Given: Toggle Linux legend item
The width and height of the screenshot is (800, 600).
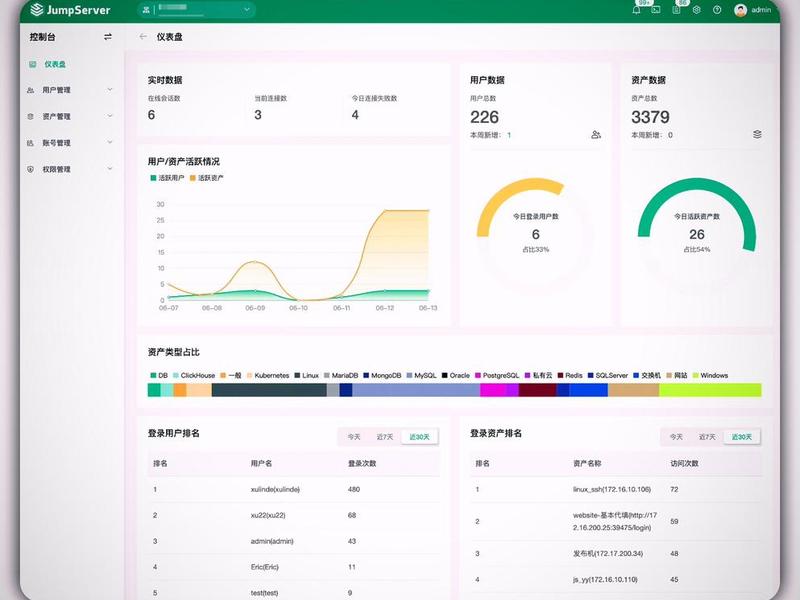Looking at the screenshot, I should coord(307,376).
